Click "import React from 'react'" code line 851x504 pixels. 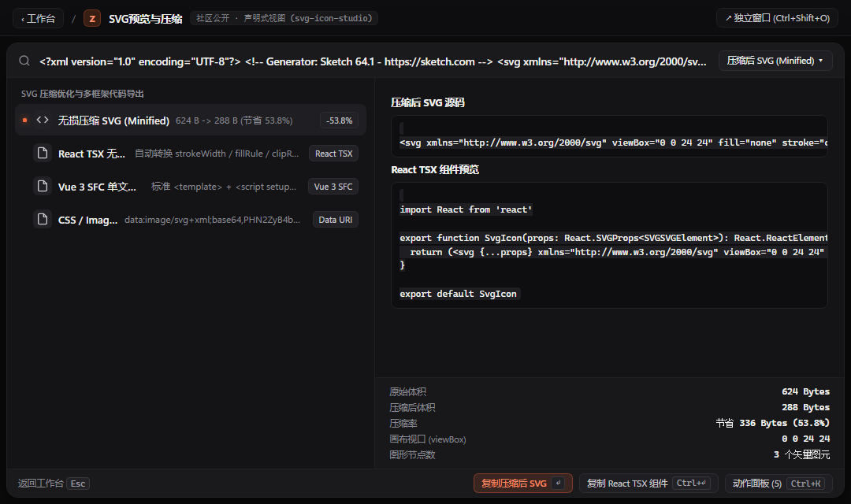[466, 209]
